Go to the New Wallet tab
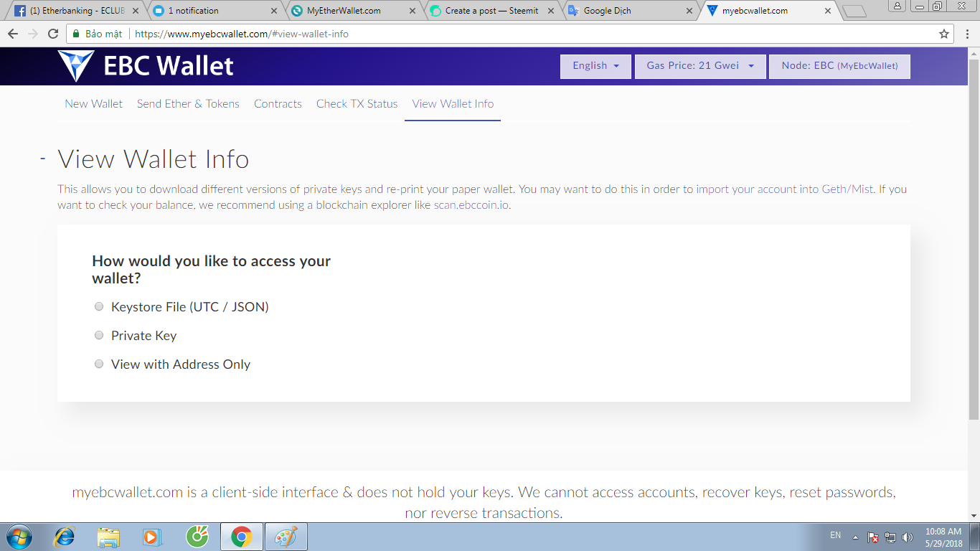This screenshot has width=980, height=551. point(93,104)
